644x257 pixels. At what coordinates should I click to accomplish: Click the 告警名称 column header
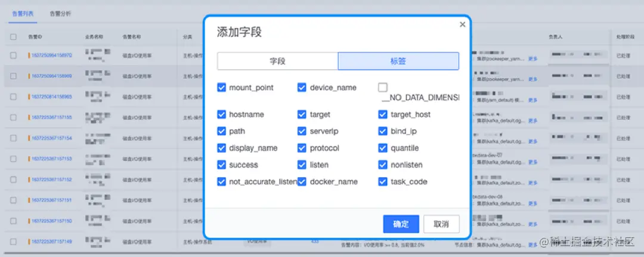[x=131, y=37]
